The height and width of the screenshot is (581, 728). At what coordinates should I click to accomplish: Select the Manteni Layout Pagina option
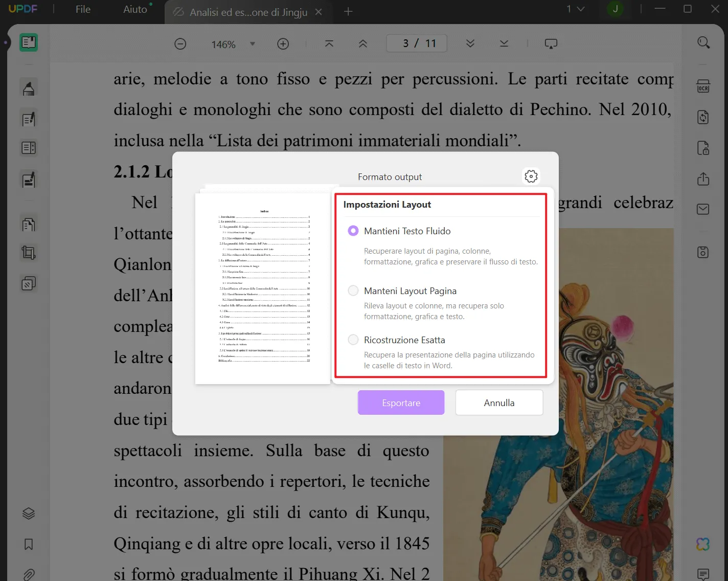click(x=353, y=290)
